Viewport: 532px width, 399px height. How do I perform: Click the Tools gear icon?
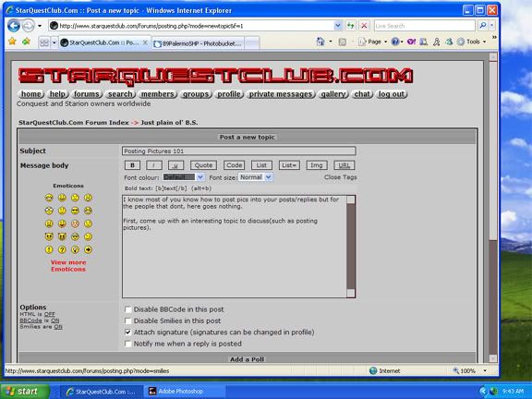(x=460, y=42)
